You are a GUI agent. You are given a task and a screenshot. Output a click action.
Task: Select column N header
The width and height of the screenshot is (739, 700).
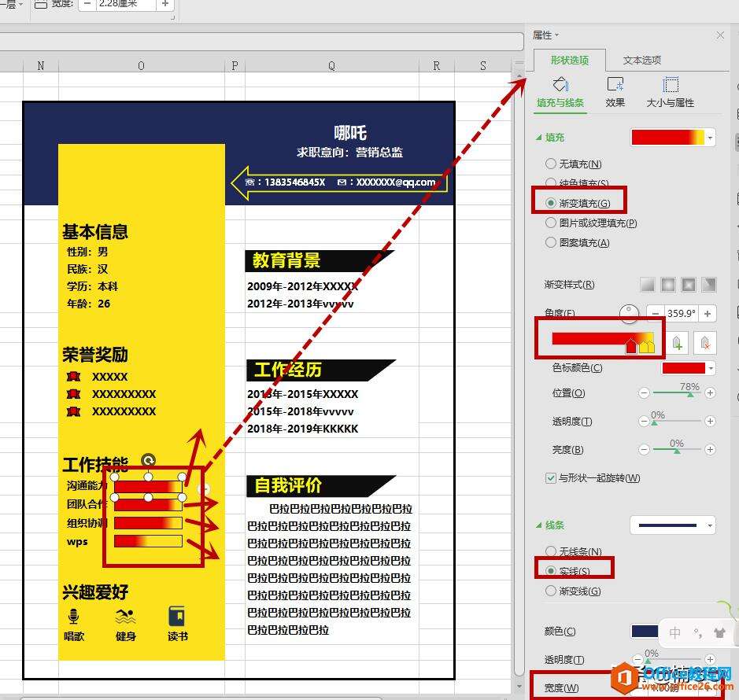[x=41, y=65]
